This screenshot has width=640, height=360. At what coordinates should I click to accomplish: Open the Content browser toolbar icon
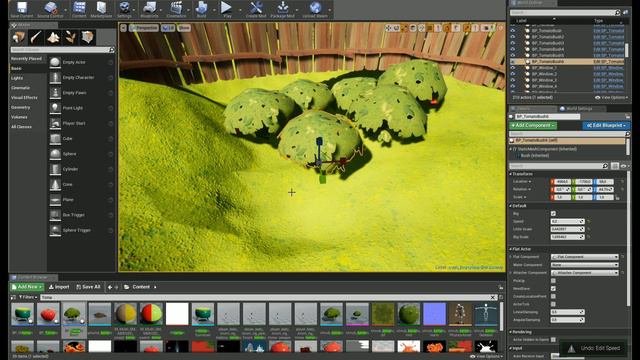click(79, 8)
